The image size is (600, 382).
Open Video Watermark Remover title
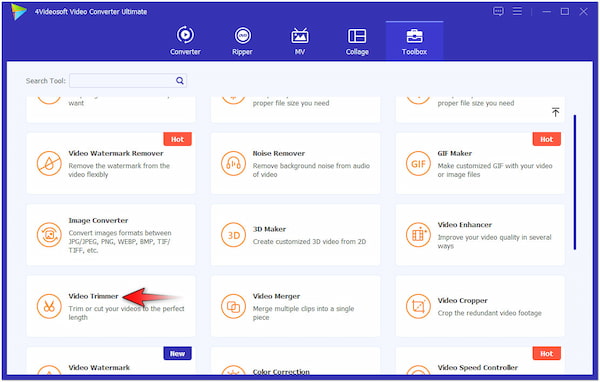(116, 153)
